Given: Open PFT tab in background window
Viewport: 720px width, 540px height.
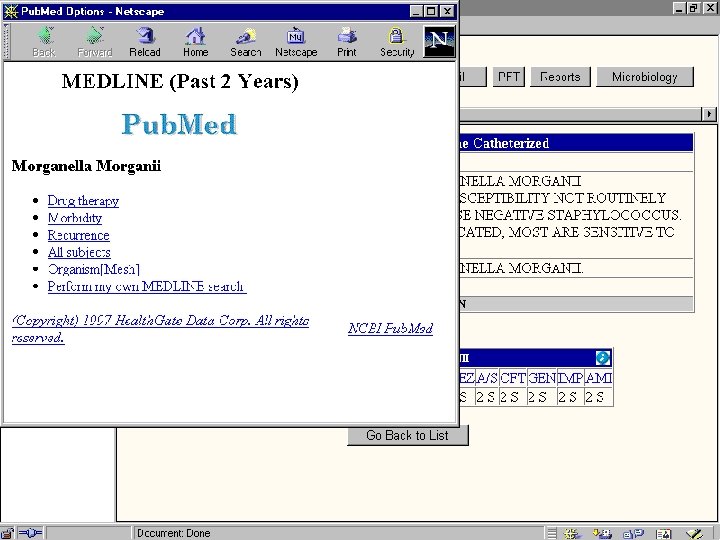Looking at the screenshot, I should click(509, 77).
